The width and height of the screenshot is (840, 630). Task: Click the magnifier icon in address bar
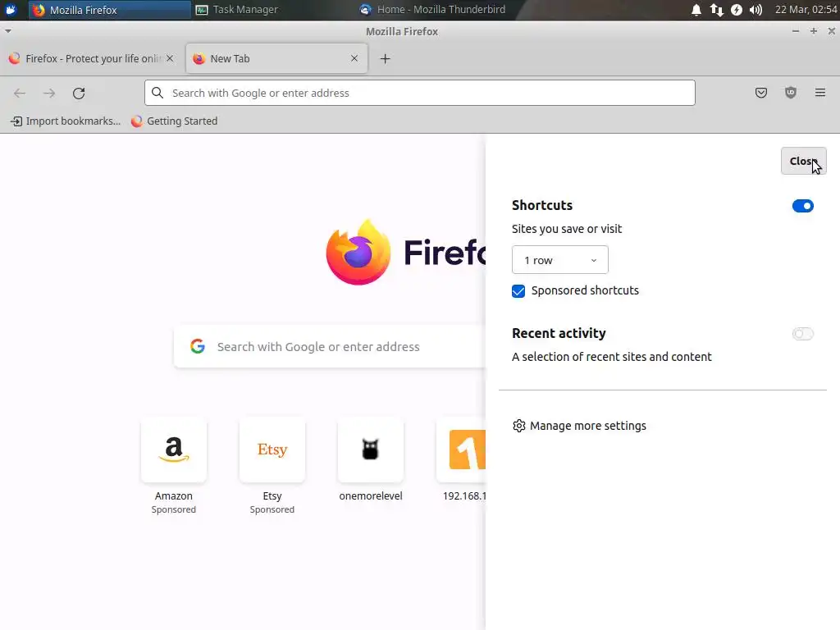(x=157, y=93)
